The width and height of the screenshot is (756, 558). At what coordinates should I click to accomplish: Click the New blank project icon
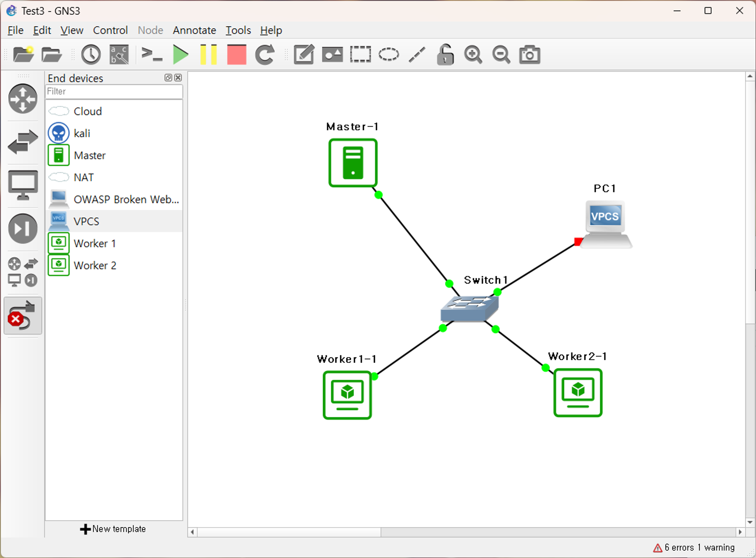click(23, 54)
